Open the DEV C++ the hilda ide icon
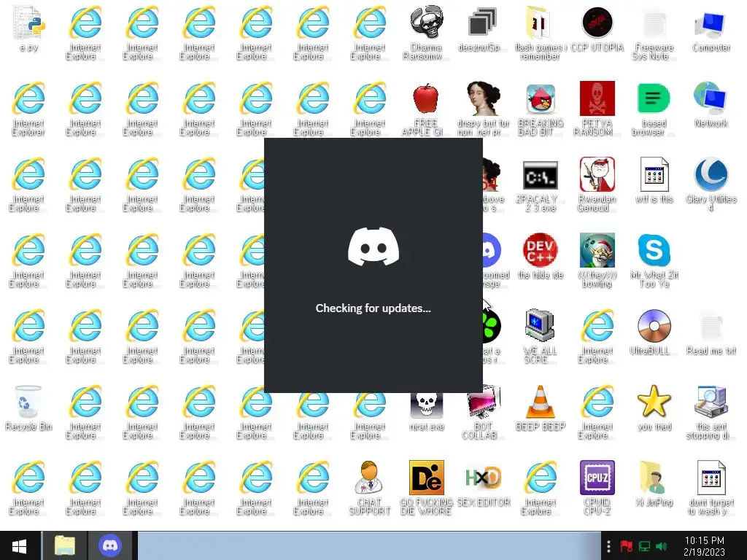 pyautogui.click(x=541, y=250)
